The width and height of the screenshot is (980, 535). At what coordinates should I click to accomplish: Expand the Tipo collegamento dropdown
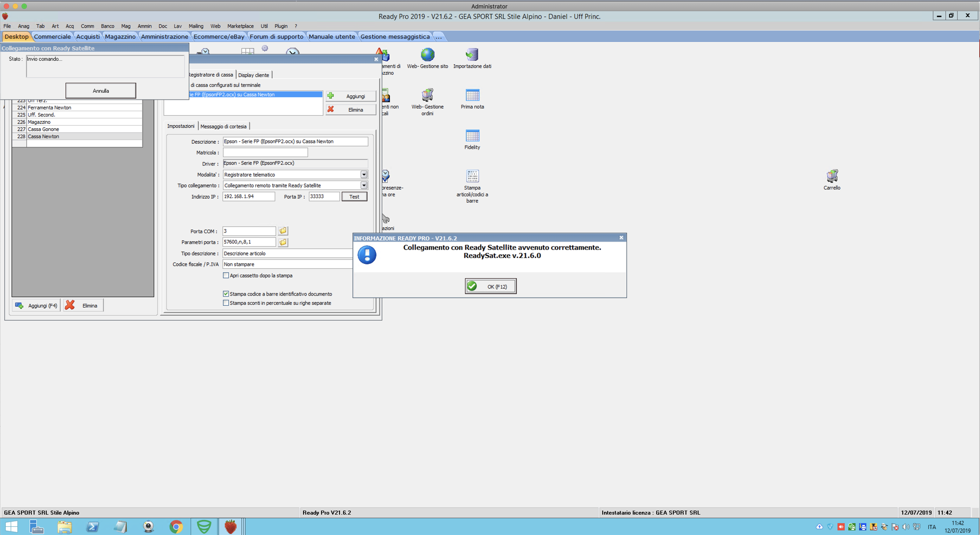pos(364,186)
